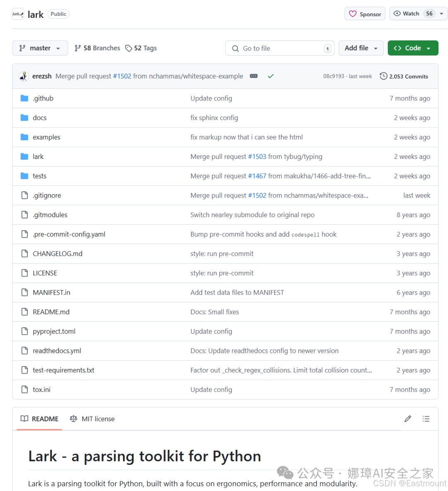The image size is (448, 491).
Task: Open the .pre-commit-config.yaml file
Action: click(69, 234)
